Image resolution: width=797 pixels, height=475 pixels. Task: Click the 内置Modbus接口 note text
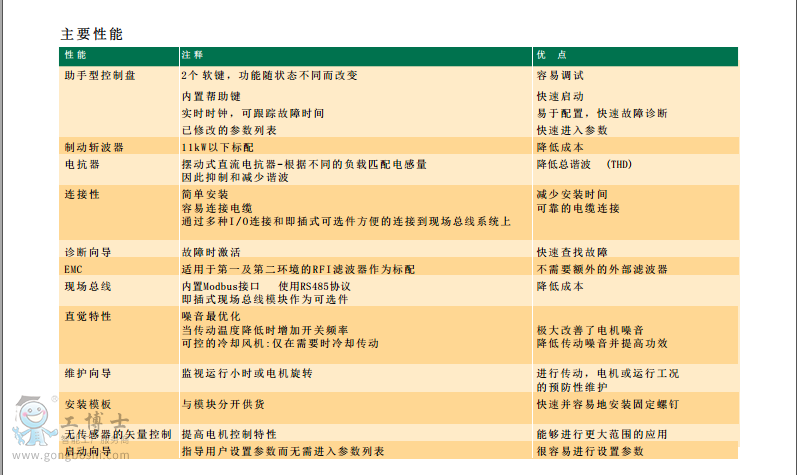pyautogui.click(x=227, y=287)
